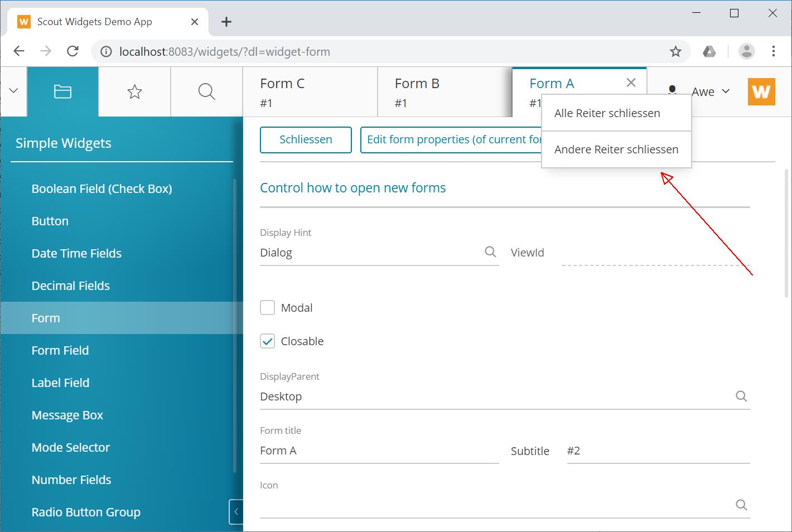Viewport: 792px width, 532px height.
Task: Edit the Subtitle field containing #2
Action: point(658,451)
